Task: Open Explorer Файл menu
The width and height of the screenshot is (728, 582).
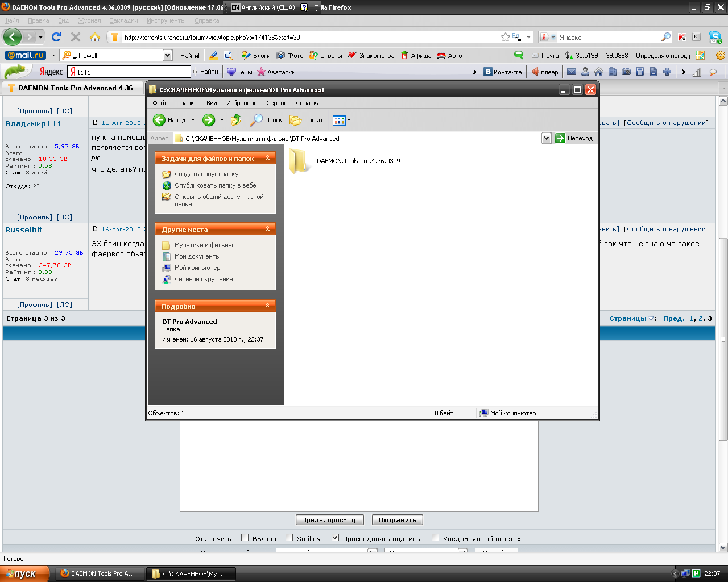Action: 160,103
